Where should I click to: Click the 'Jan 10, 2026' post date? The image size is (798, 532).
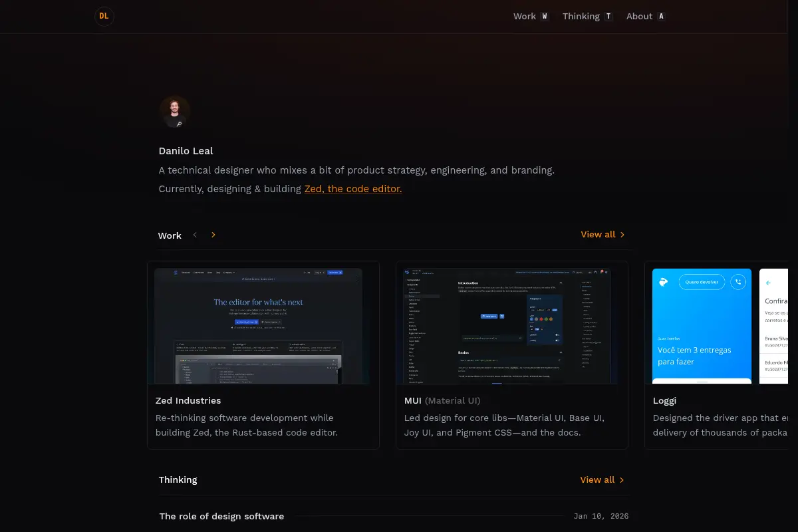(601, 516)
